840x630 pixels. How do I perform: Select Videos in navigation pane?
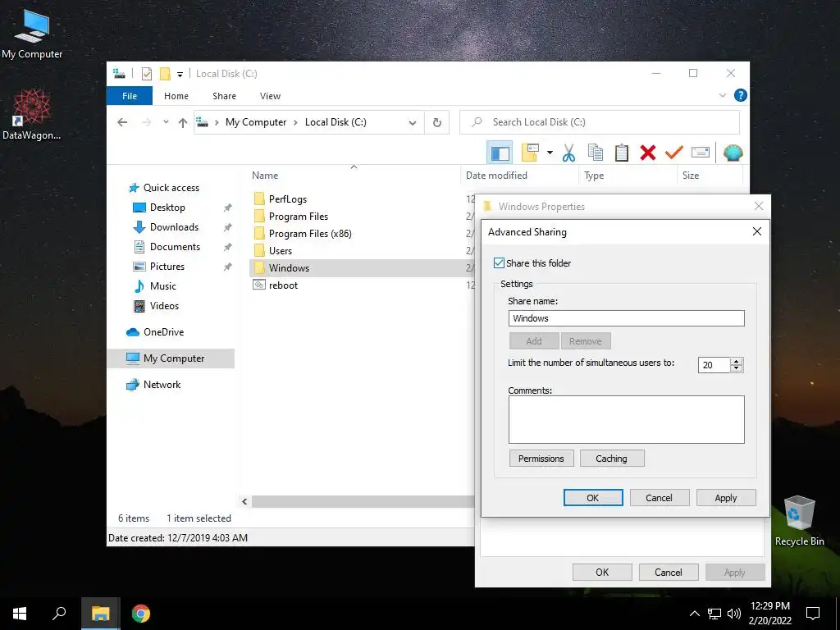[164, 306]
